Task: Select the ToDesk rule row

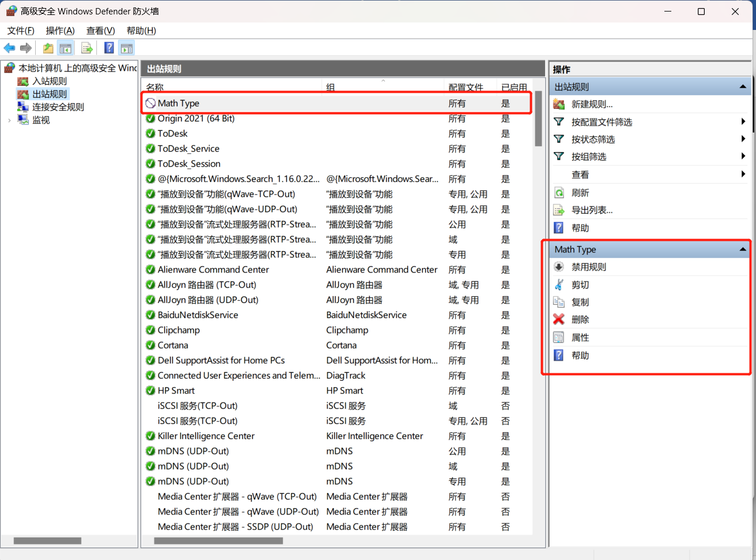Action: pos(337,133)
